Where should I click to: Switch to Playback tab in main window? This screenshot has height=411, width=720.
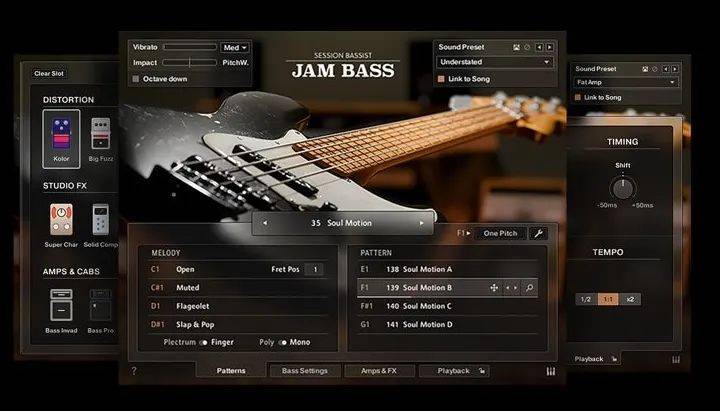[x=454, y=371]
